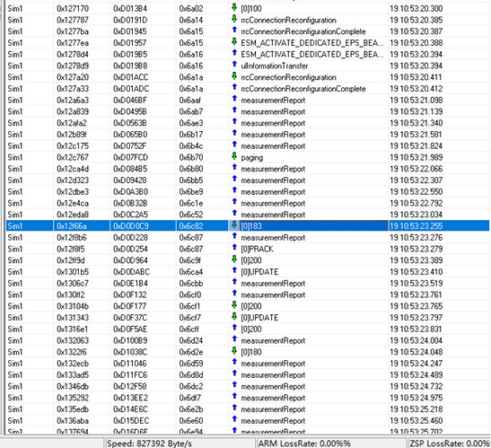Click the Sim1 cell in the [0]PRACK row
This screenshot has width=491, height=448.
tap(15, 249)
